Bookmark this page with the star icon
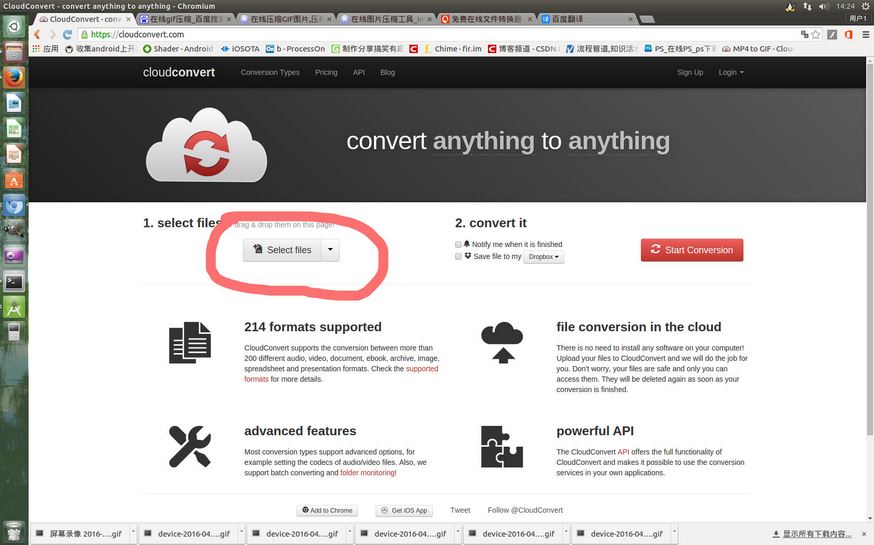The width and height of the screenshot is (874, 545). click(816, 35)
